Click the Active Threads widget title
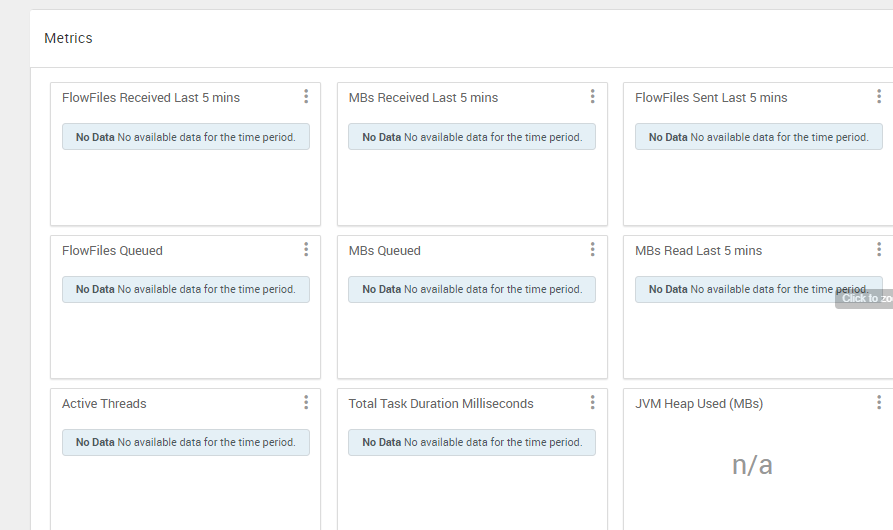893x530 pixels. click(104, 404)
